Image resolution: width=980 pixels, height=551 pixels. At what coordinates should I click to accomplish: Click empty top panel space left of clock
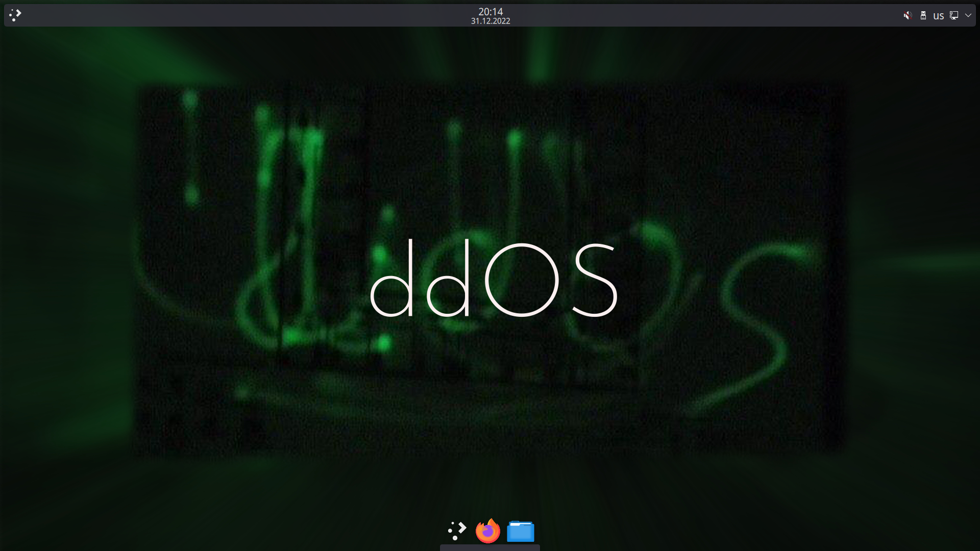pyautogui.click(x=255, y=15)
